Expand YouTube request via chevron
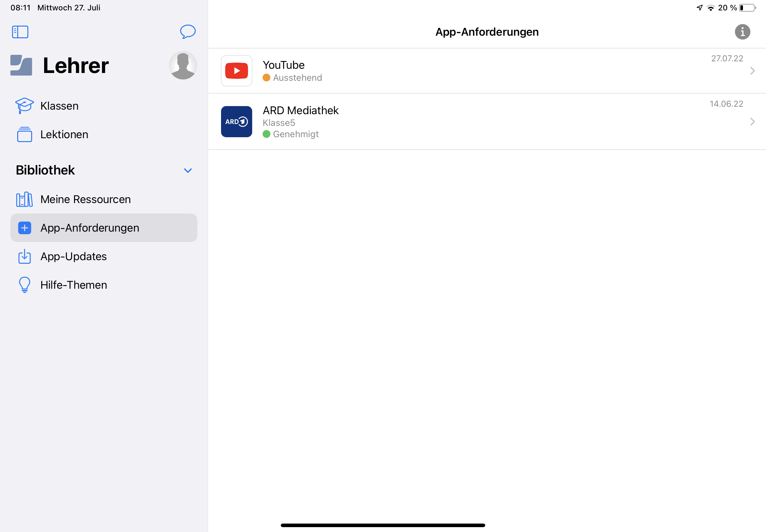 (x=752, y=71)
